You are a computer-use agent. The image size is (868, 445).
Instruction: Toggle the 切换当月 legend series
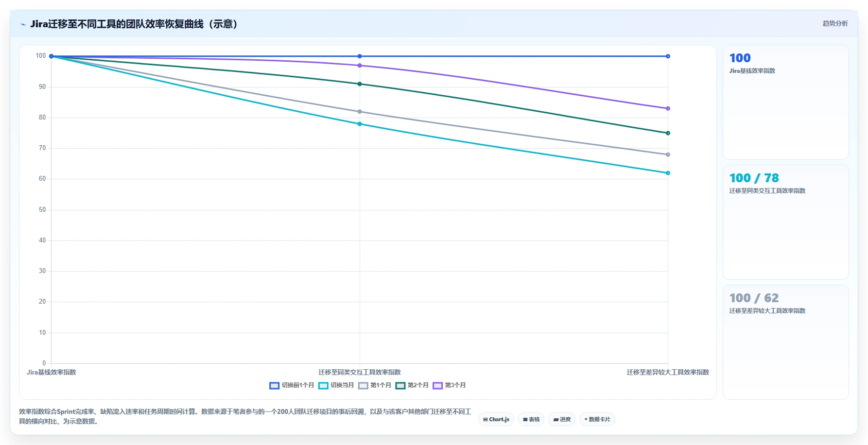(336, 385)
